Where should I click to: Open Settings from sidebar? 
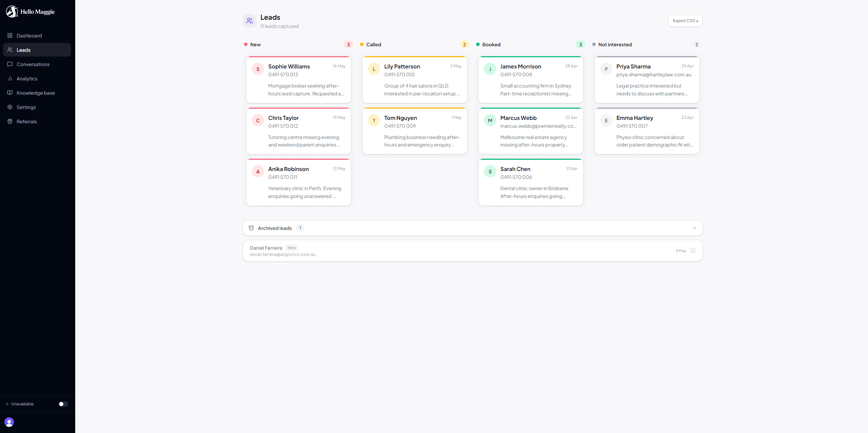(x=37, y=107)
